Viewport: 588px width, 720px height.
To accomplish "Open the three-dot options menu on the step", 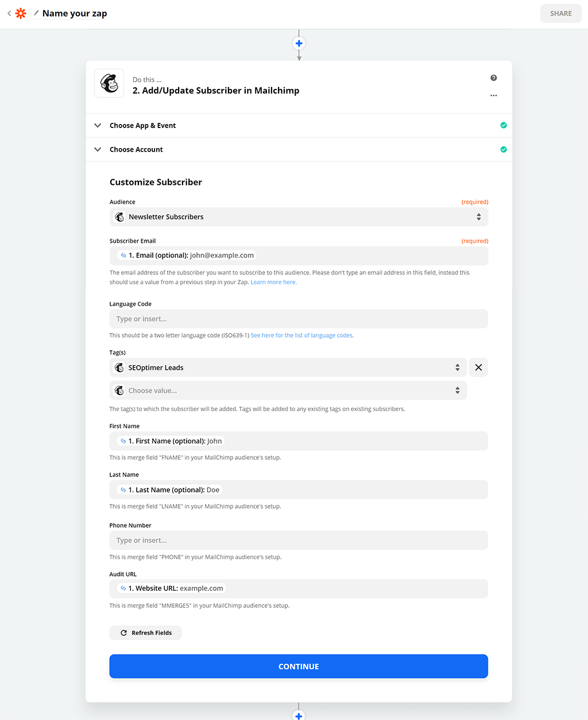I will click(493, 95).
